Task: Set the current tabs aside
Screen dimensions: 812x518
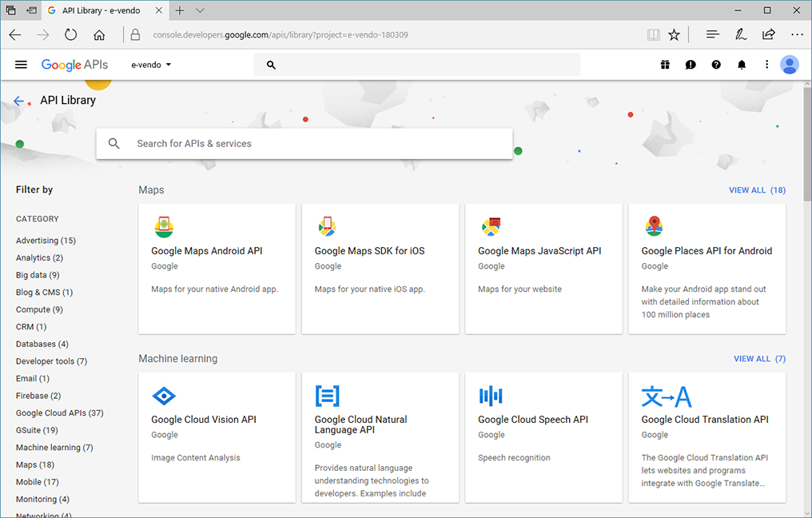Action: click(32, 10)
